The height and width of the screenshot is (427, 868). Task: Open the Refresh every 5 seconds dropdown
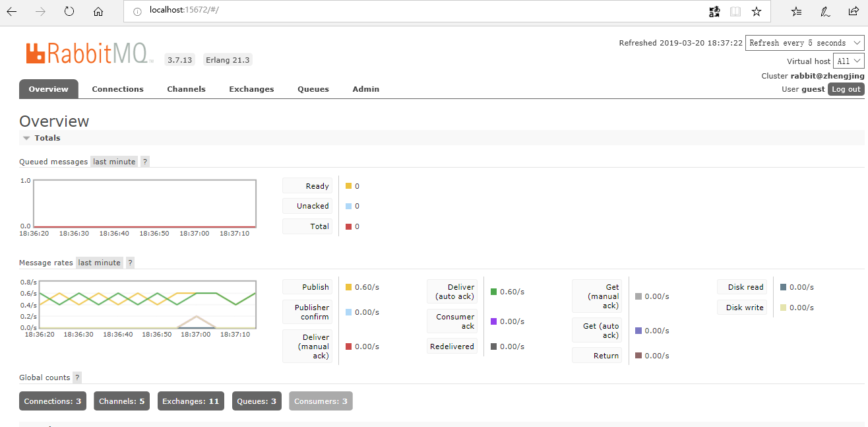pyautogui.click(x=805, y=43)
